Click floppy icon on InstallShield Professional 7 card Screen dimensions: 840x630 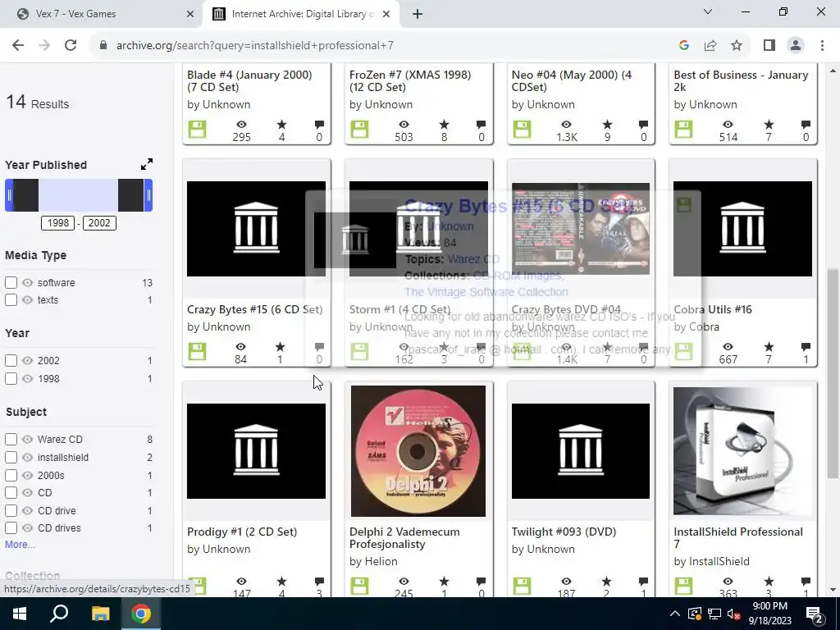[683, 586]
